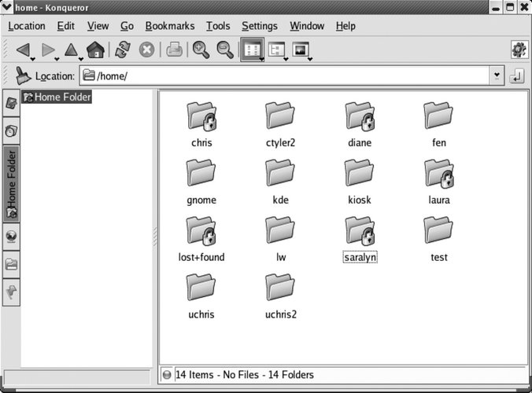Image resolution: width=532 pixels, height=393 pixels.
Task: Open the Settings menu
Action: [x=259, y=26]
